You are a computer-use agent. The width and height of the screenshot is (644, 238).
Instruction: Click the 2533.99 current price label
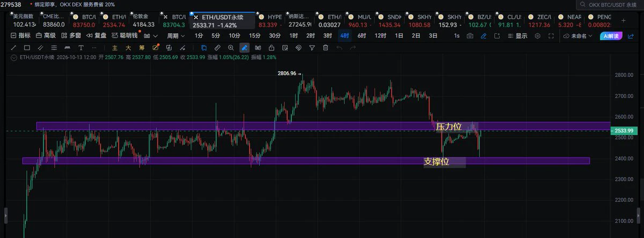coord(625,130)
